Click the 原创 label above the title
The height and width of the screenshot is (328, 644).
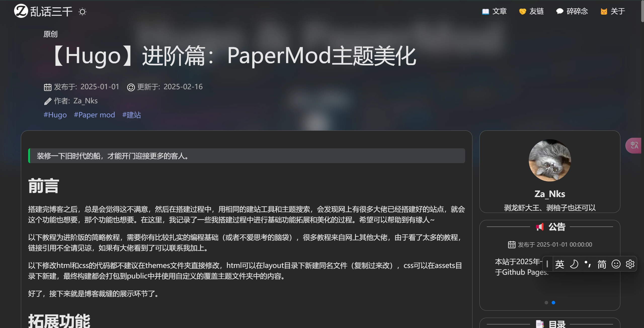click(x=51, y=34)
